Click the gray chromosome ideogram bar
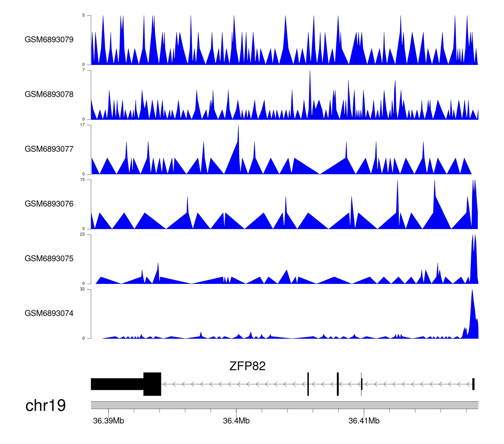Screen dimensions: 504x444 pos(284,405)
